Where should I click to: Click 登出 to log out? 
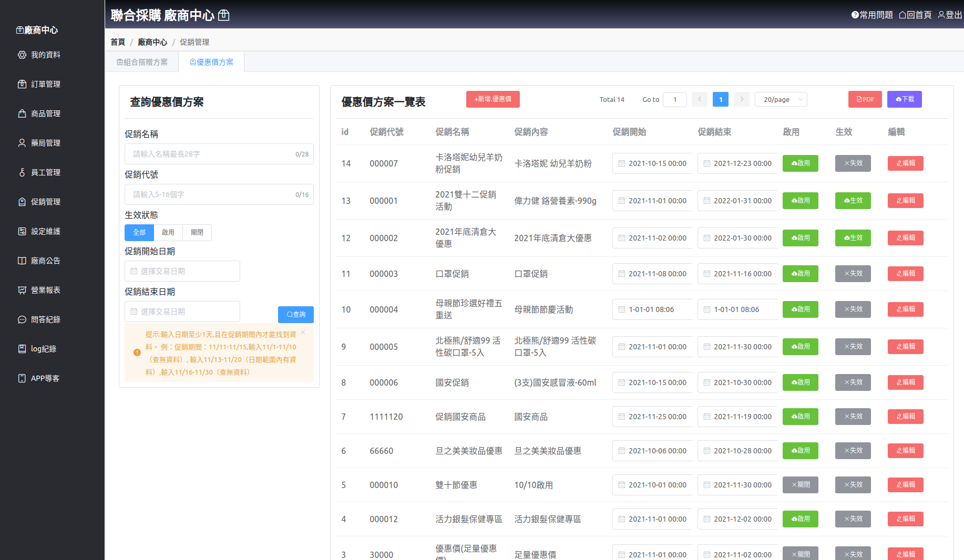(x=950, y=15)
